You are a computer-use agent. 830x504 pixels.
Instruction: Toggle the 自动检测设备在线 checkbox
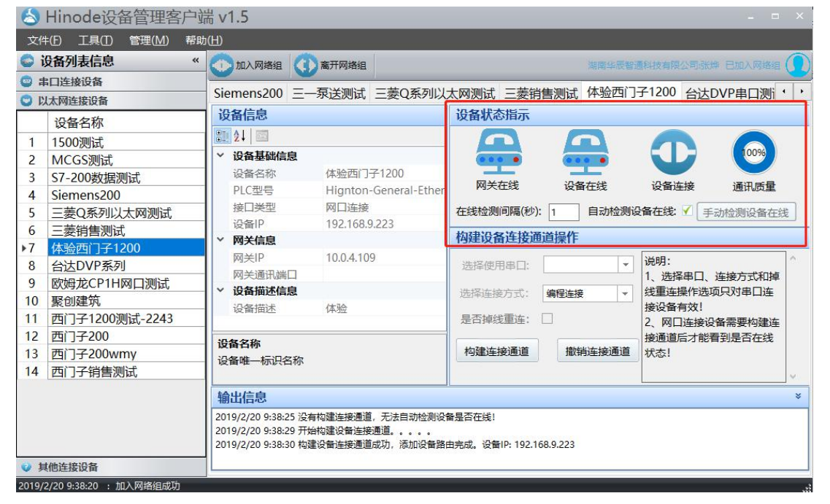click(686, 212)
